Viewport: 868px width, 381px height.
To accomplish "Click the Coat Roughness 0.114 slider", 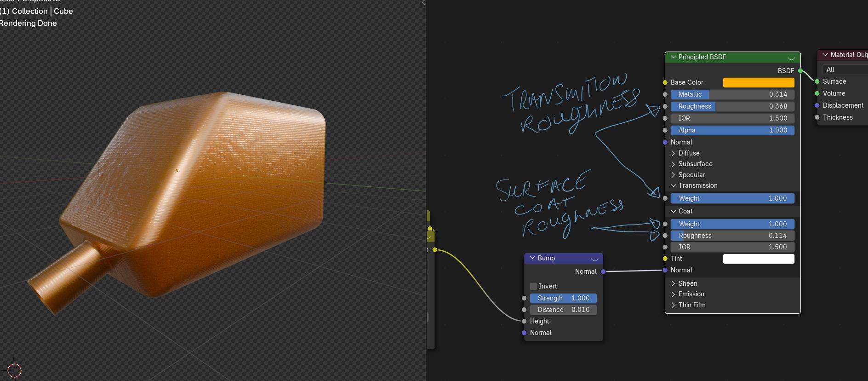I will [x=732, y=236].
